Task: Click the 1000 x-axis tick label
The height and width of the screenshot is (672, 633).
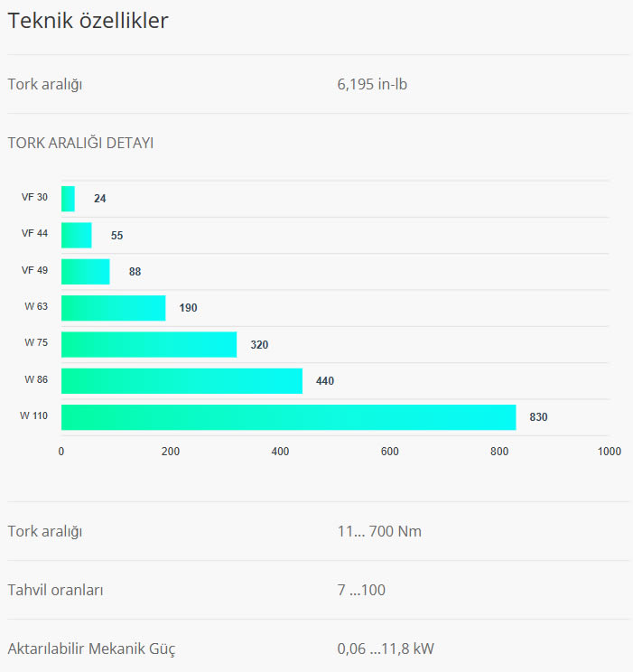Action: coord(609,452)
